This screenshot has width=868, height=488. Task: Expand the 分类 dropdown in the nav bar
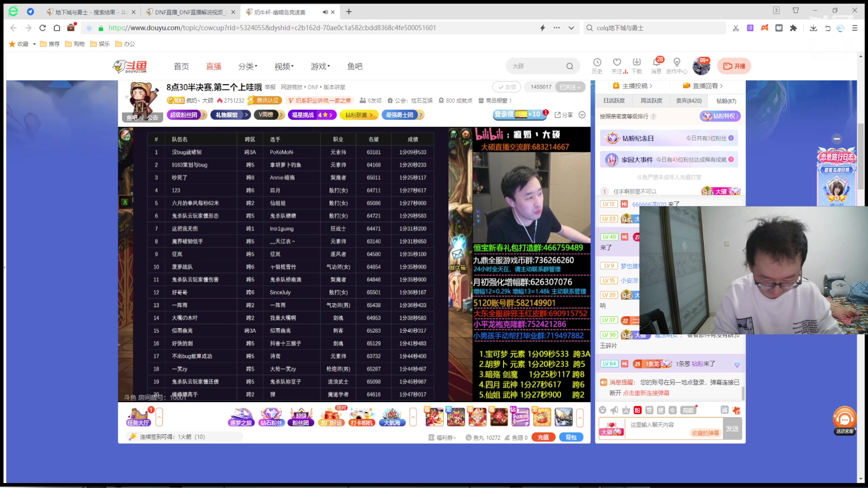click(248, 66)
